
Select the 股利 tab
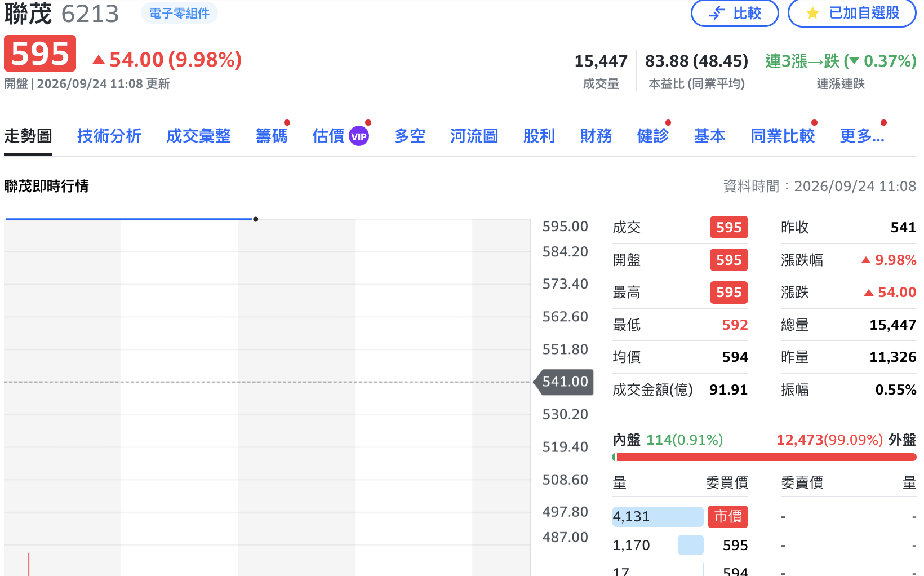coord(539,136)
